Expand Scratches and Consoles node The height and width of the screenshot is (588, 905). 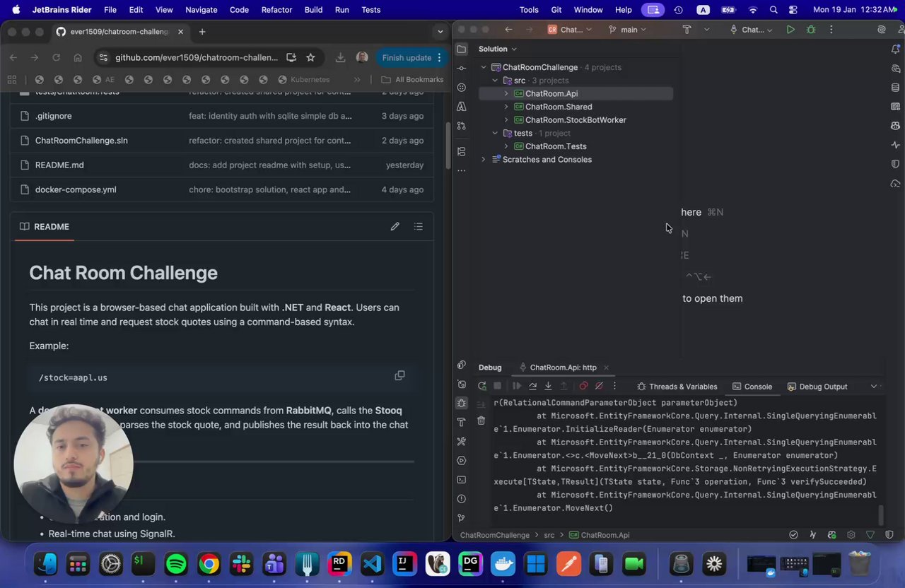tap(484, 160)
